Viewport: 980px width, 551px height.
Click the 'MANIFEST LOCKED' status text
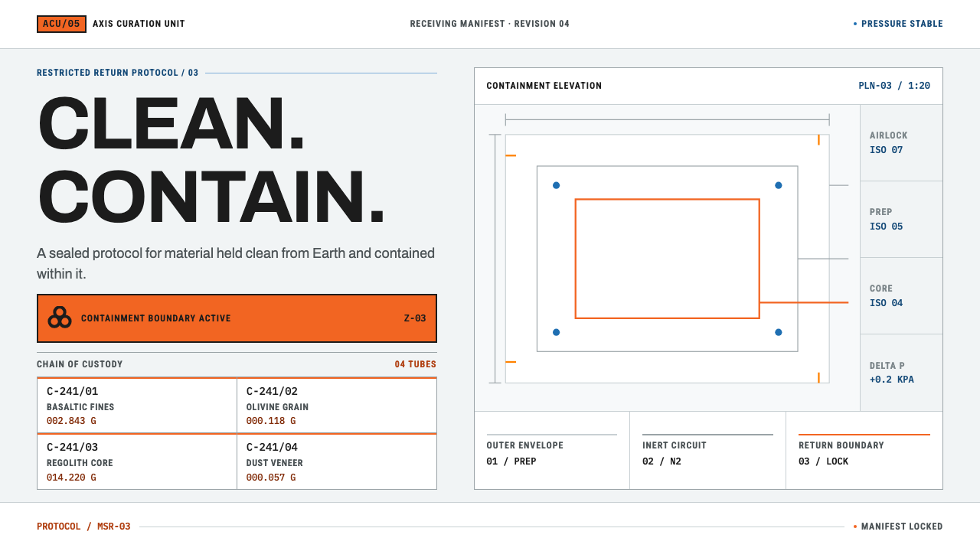[x=902, y=527]
